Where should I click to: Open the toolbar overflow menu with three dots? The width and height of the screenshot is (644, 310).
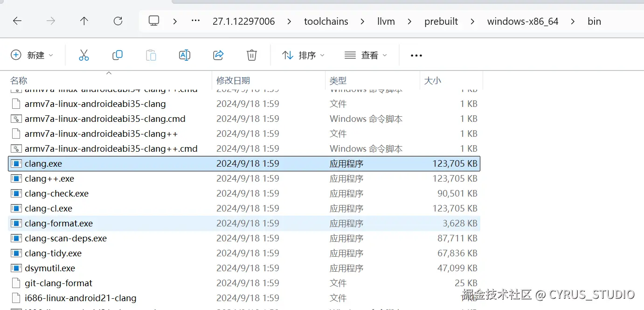416,55
